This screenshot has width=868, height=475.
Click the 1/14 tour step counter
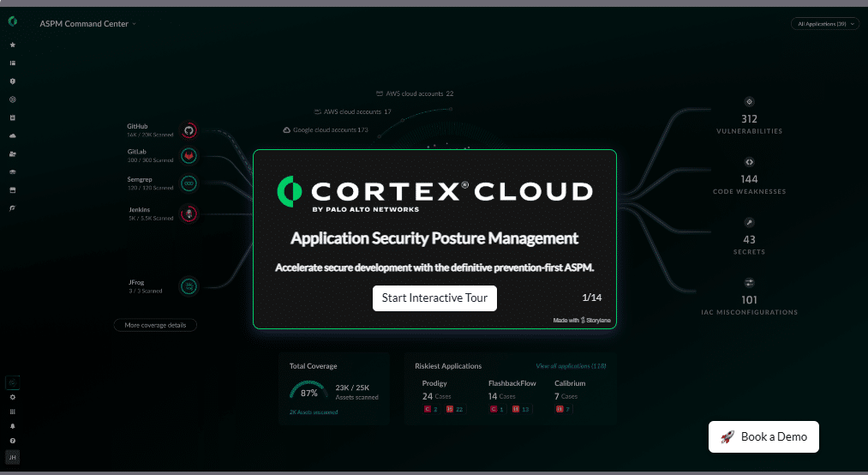click(592, 298)
